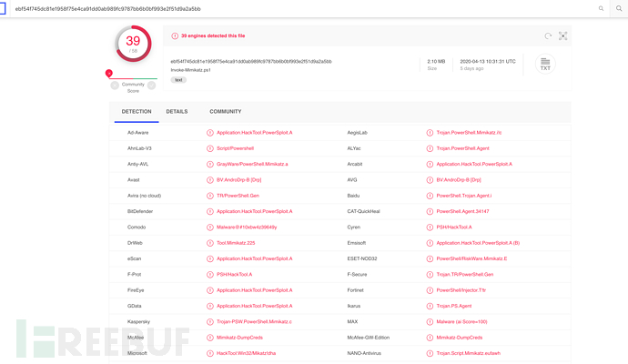This screenshot has height=364, width=628.
Task: Click the NANO-Antivirus engine name
Action: coord(364,353)
